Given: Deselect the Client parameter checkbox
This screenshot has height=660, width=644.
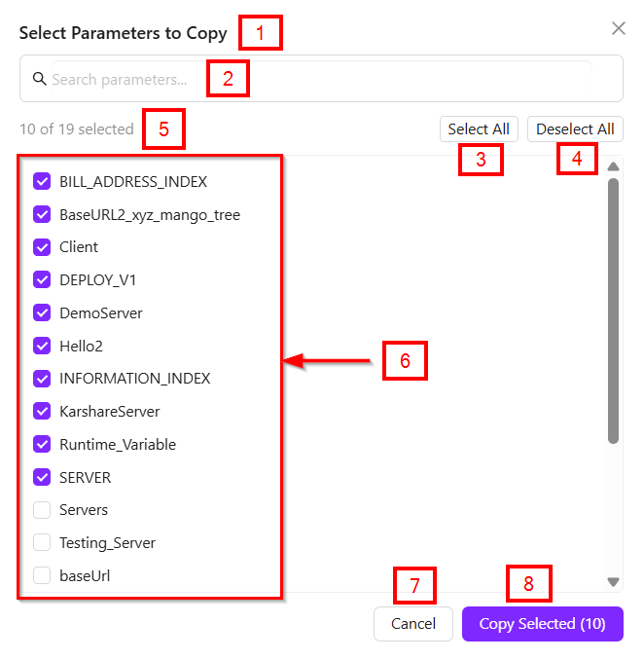Looking at the screenshot, I should (42, 247).
